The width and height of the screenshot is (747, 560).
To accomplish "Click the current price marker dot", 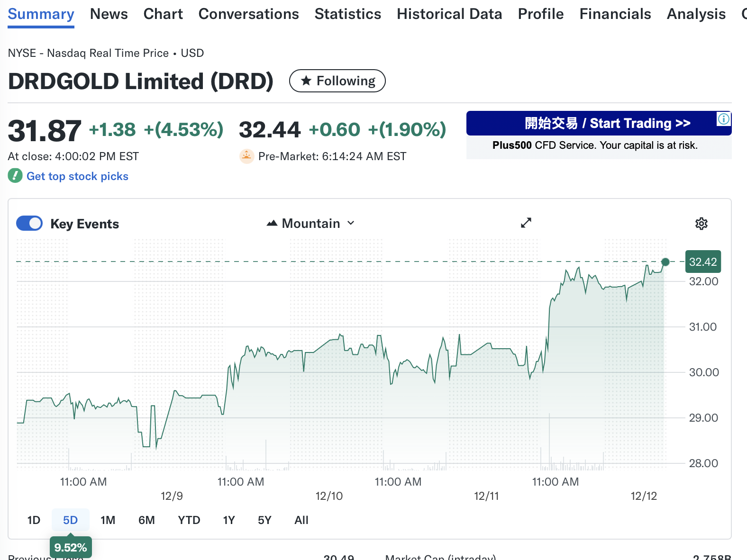I will pos(665,262).
